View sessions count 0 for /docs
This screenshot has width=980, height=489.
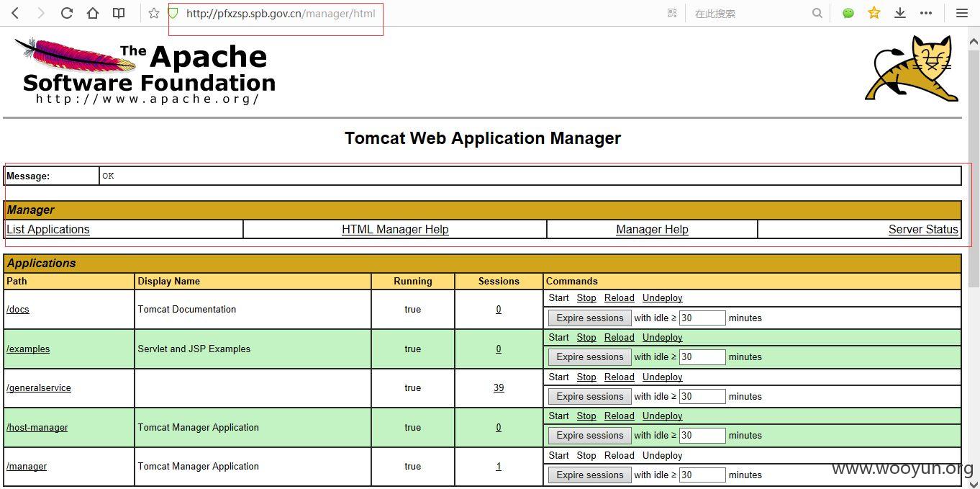pos(499,309)
